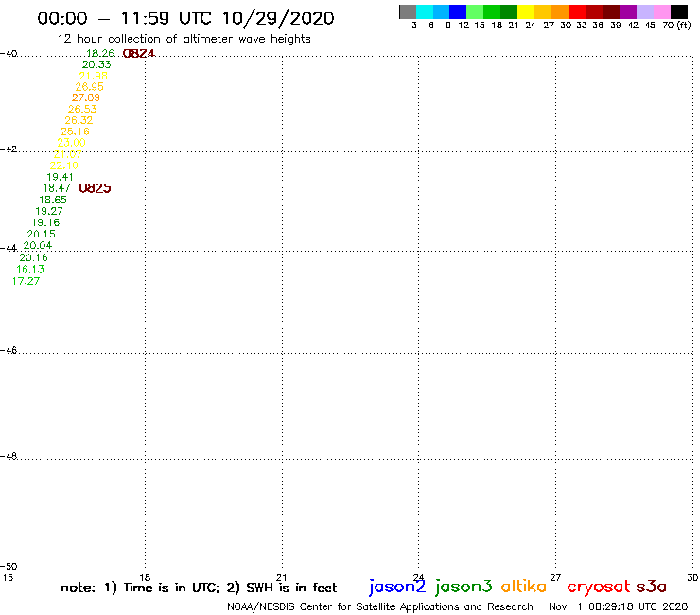This screenshot has height=615, width=700.
Task: Click the 0824 time stamp label
Action: point(139,54)
